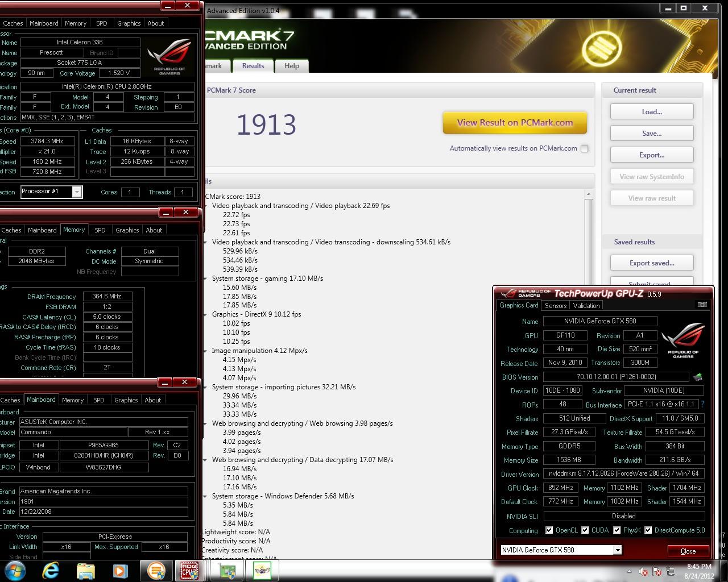The image size is (728, 582).
Task: Select Mainboard tab in top CPU-Z window
Action: [x=44, y=23]
